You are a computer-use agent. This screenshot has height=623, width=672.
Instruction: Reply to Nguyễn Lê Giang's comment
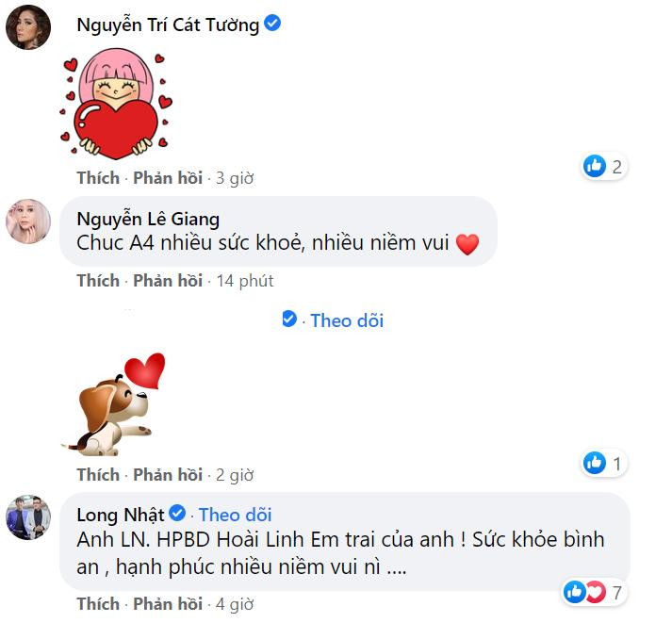[x=168, y=280]
